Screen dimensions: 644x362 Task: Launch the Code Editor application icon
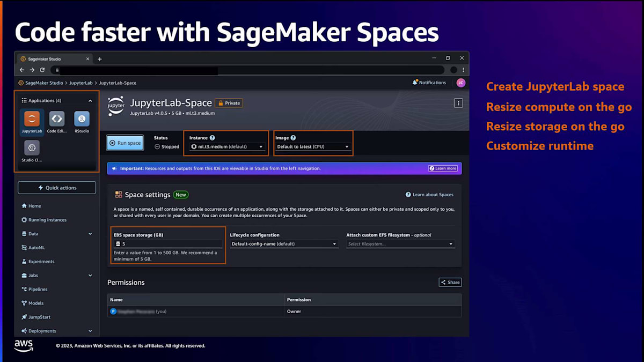click(x=56, y=119)
